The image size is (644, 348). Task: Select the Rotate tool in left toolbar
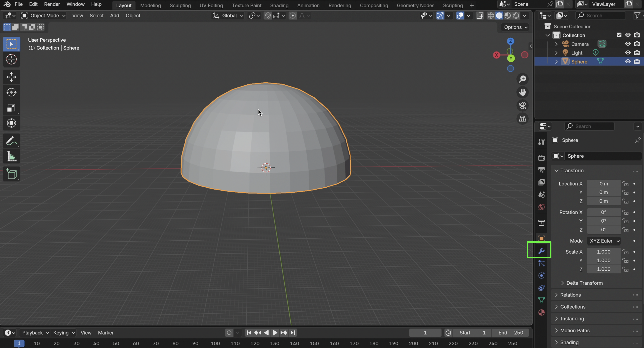click(x=11, y=92)
